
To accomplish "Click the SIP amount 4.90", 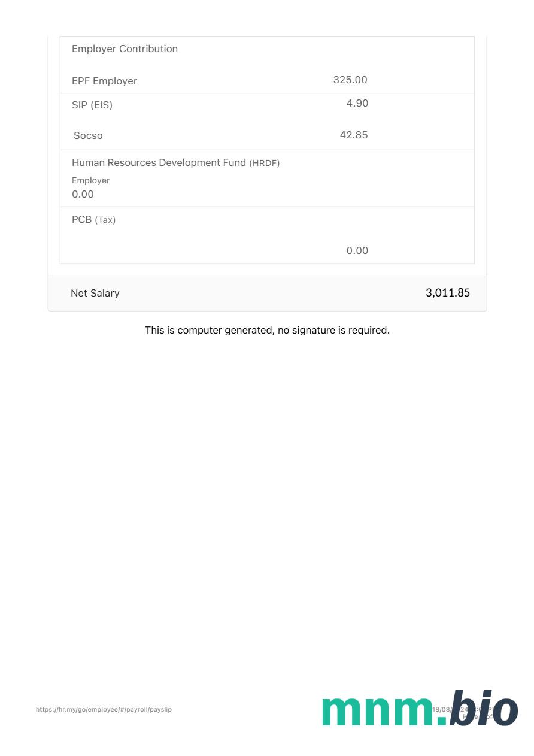I will click(357, 104).
